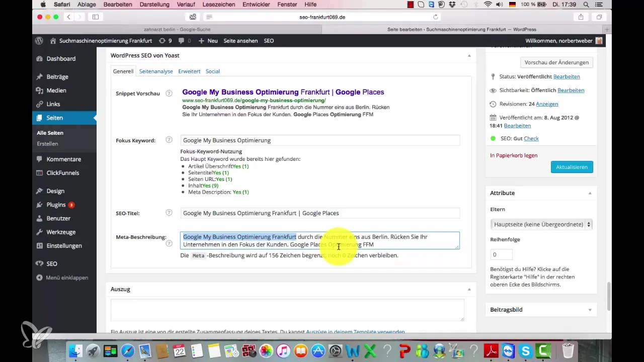Open ClickFunnels in the sidebar
The height and width of the screenshot is (362, 644).
tap(62, 173)
